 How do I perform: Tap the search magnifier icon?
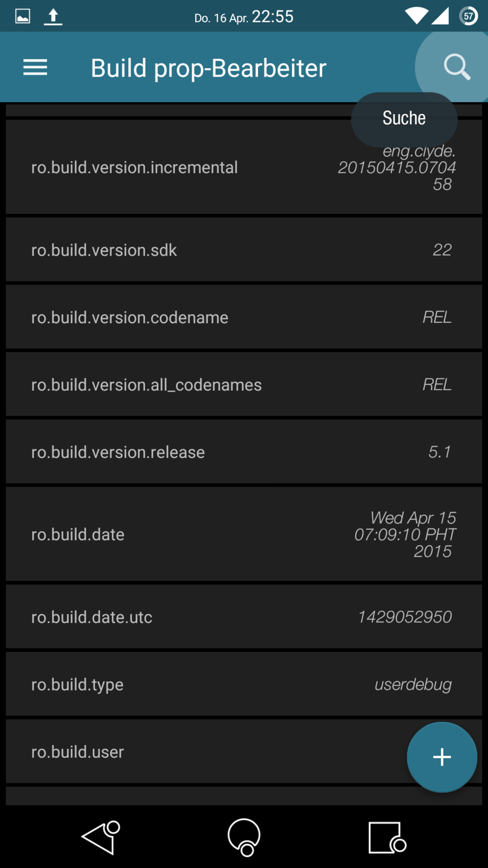tap(457, 67)
